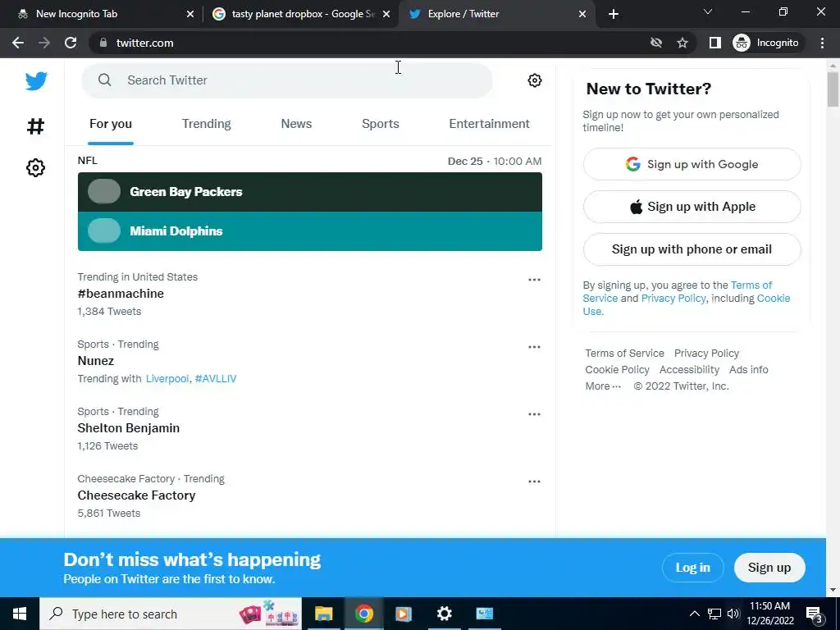Open the Chrome three-dot menu
Image resolution: width=840 pixels, height=630 pixels.
pos(822,43)
